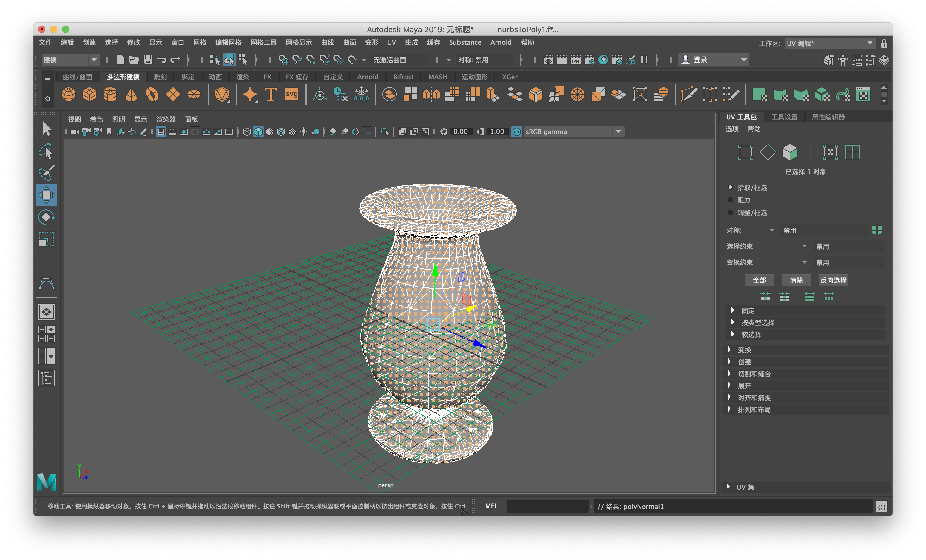Expand the 软选择 section

click(x=805, y=334)
